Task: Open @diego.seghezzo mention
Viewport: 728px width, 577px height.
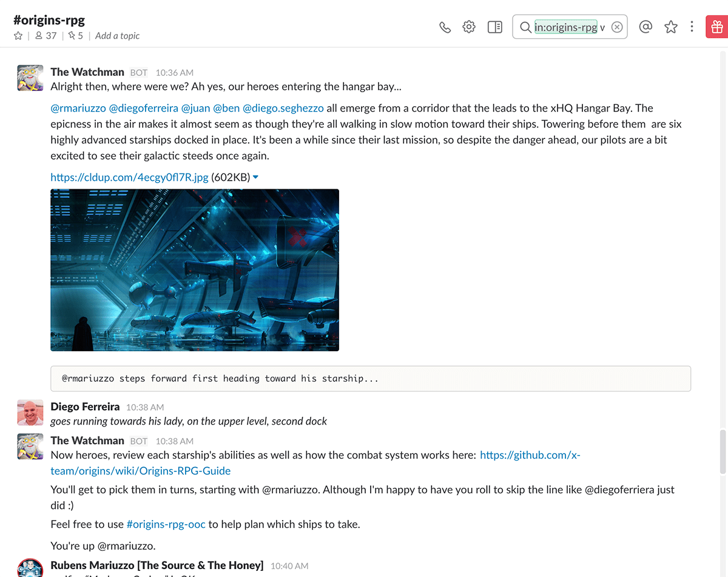Action: [283, 108]
